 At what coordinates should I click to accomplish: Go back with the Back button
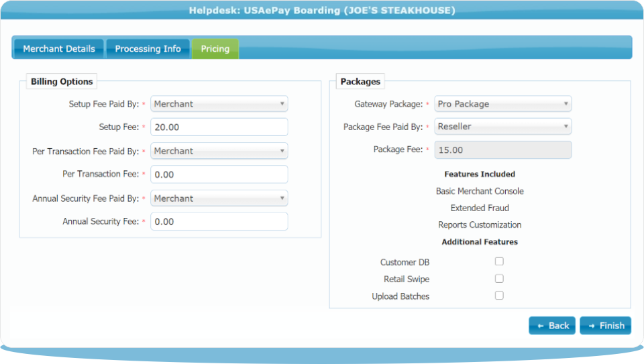(x=552, y=325)
